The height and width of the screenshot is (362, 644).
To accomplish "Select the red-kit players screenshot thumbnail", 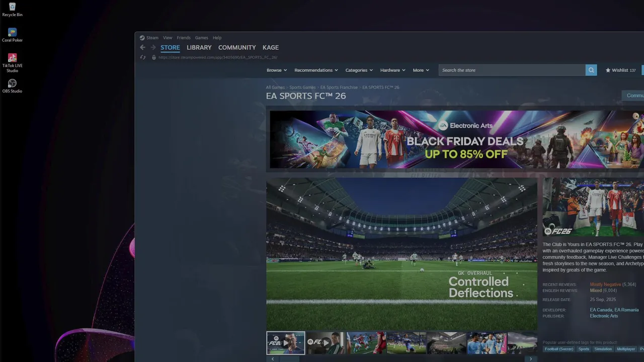I will (x=366, y=343).
